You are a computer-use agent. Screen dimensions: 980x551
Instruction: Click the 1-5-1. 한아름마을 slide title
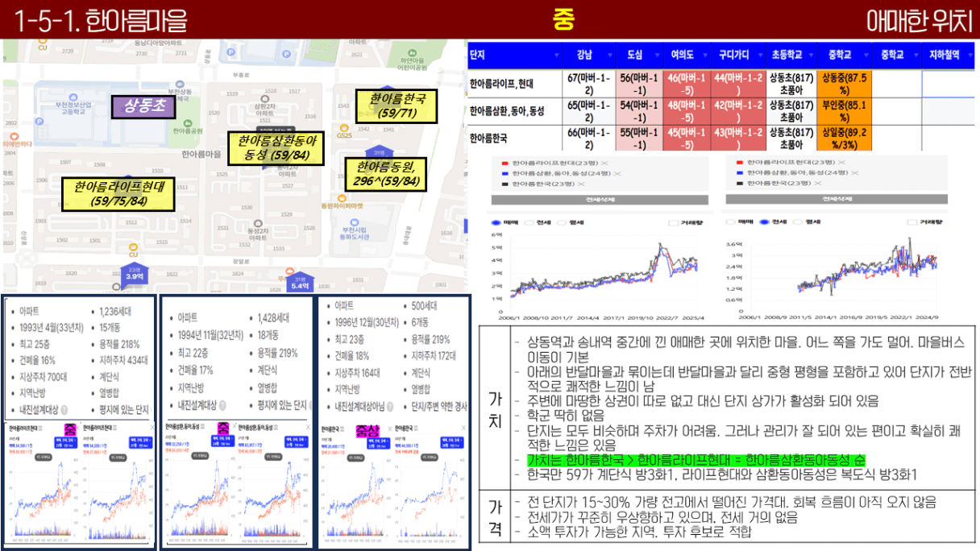[100, 19]
